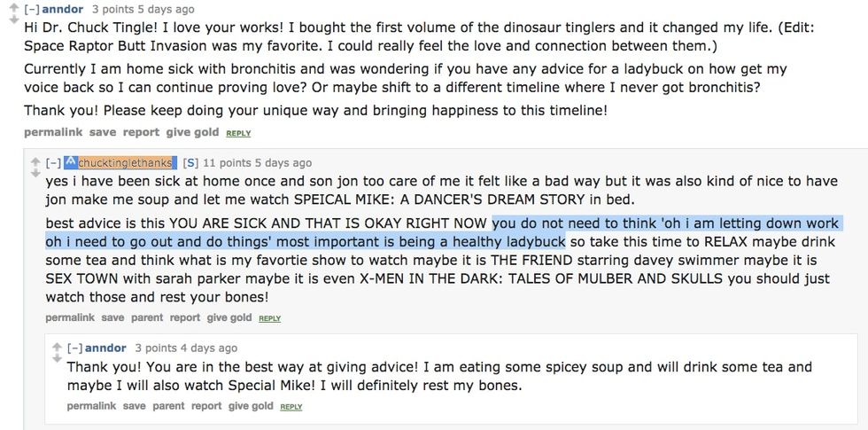Image resolution: width=868 pixels, height=430 pixels.
Task: Reply to anndor's top comment
Action: (238, 133)
